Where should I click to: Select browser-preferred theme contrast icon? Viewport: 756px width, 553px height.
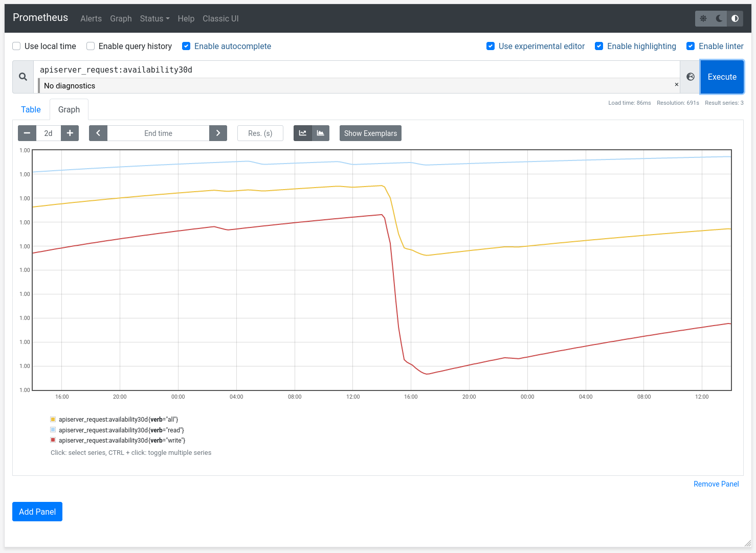(735, 18)
